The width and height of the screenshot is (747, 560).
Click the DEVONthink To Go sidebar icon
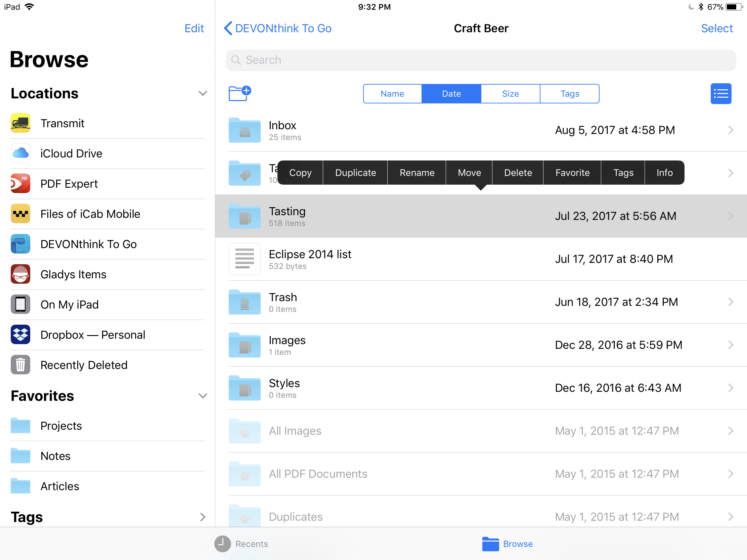click(21, 243)
